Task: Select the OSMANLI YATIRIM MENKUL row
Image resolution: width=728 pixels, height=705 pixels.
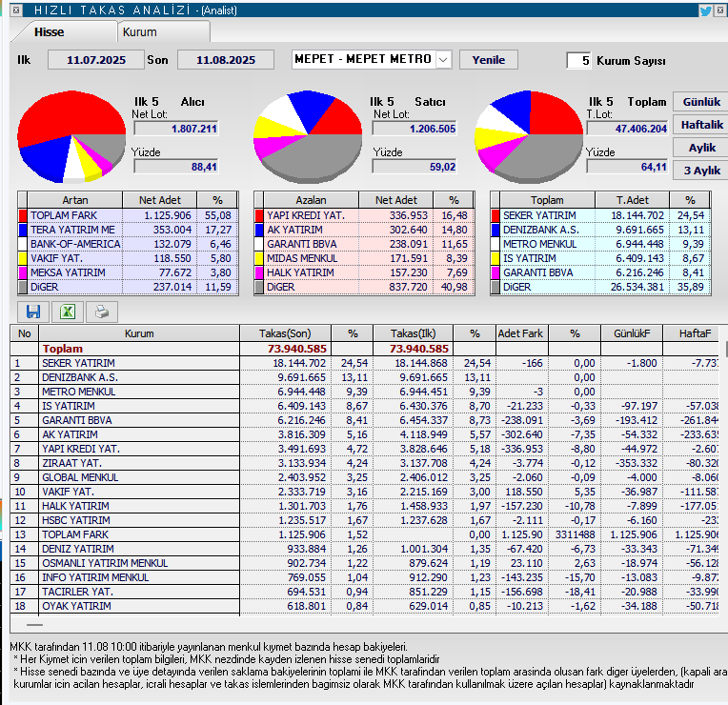Action: tap(364, 563)
